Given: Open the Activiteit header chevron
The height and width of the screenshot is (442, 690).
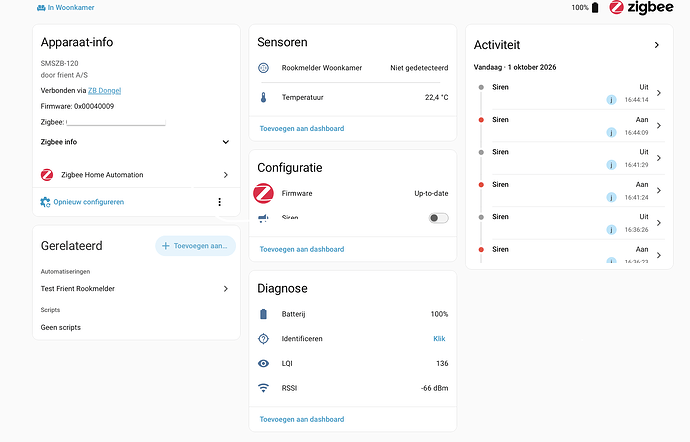Looking at the screenshot, I should coord(657,45).
